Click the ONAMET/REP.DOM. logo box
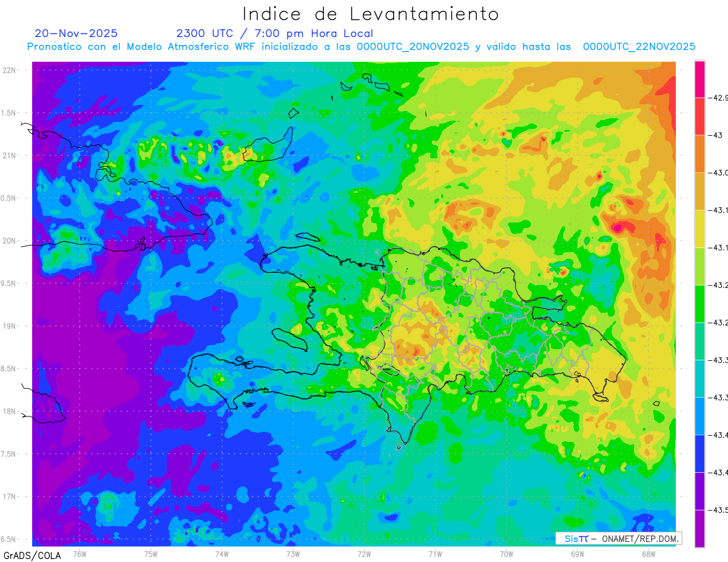The height and width of the screenshot is (562, 728). click(x=618, y=538)
